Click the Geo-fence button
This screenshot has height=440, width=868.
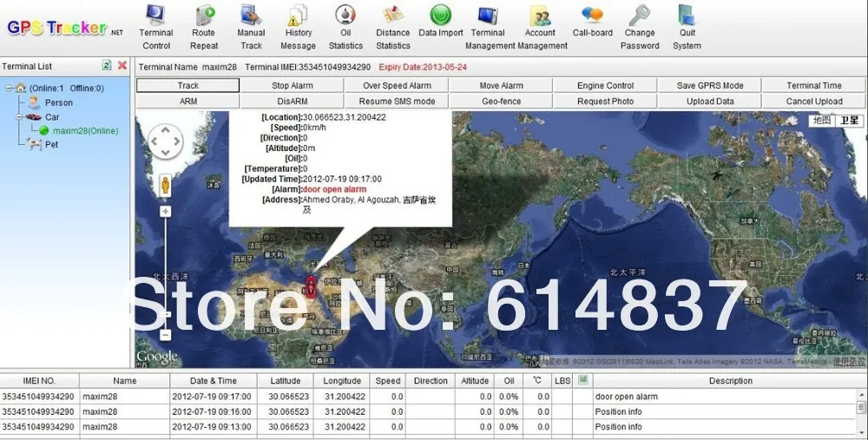[x=501, y=102]
